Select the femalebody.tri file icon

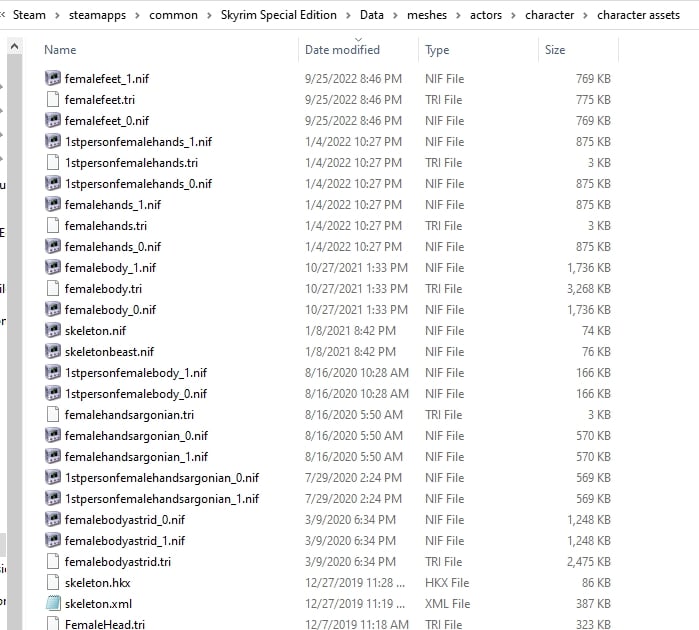(53, 288)
